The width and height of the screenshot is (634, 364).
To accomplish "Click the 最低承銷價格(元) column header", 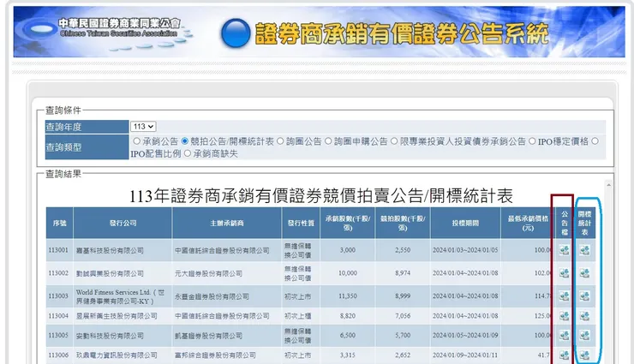I will point(528,223).
